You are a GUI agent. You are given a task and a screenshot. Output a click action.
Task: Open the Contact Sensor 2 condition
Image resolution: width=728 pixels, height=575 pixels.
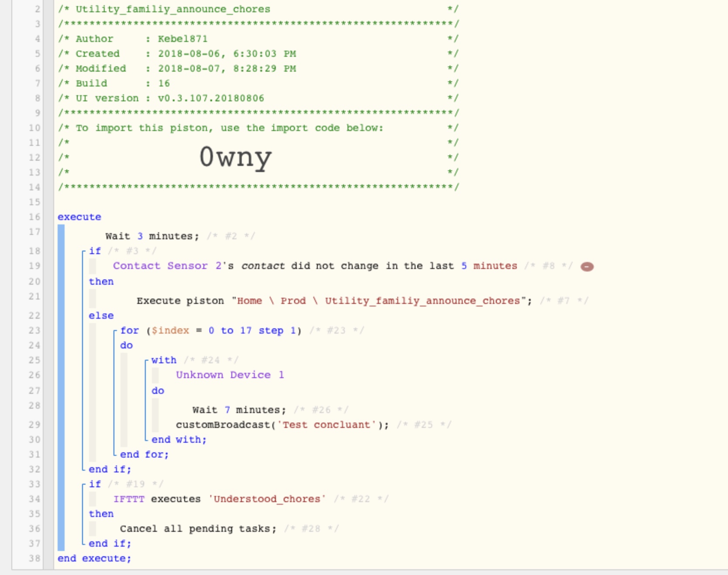(315, 266)
